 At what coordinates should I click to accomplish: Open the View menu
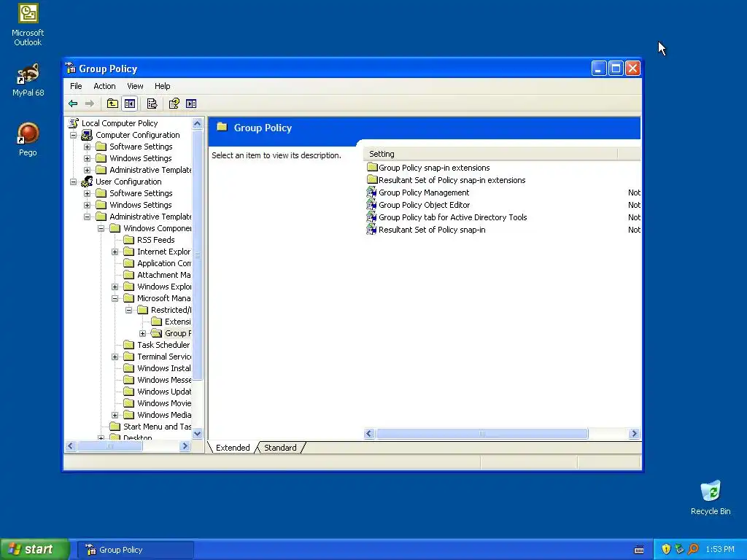point(135,86)
